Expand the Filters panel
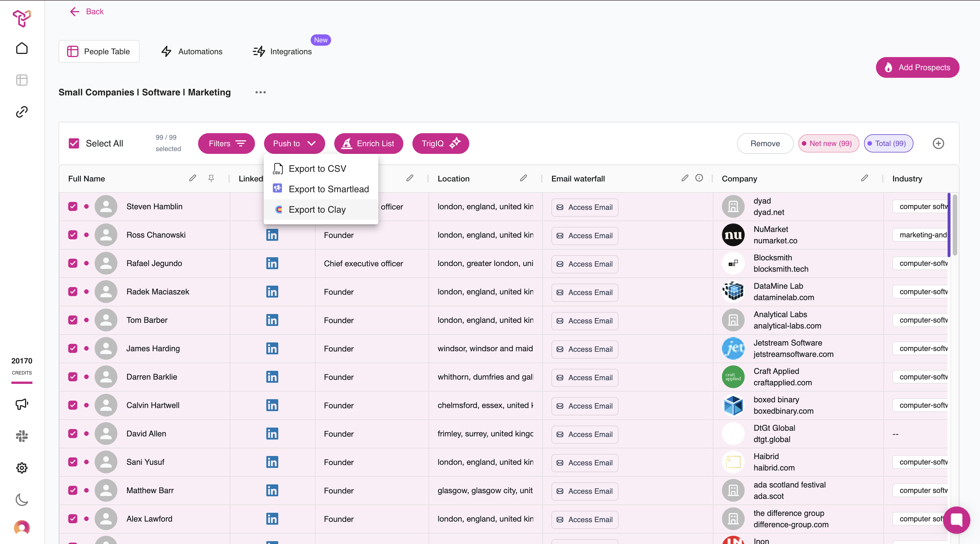 (226, 143)
